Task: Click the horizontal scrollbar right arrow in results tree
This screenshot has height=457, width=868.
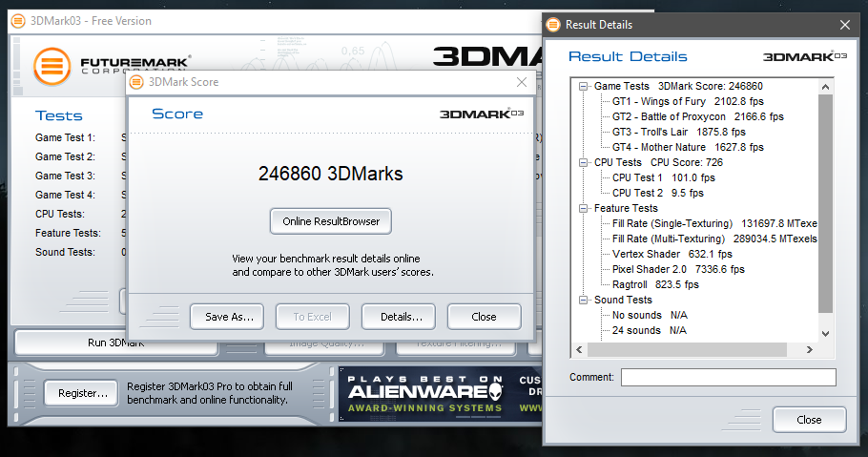Action: tap(809, 349)
